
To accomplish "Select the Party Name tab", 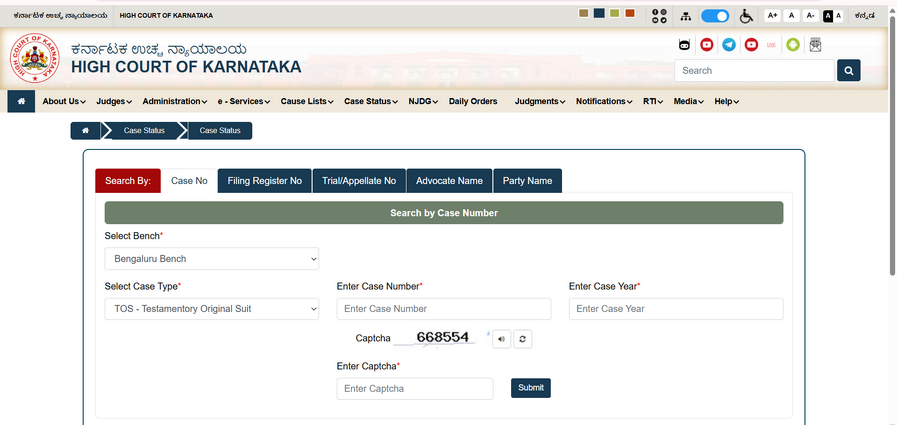I will tap(527, 181).
